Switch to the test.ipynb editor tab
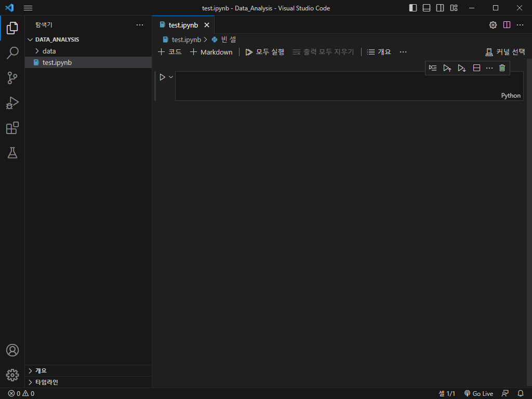The height and width of the screenshot is (399, 532). (x=183, y=25)
